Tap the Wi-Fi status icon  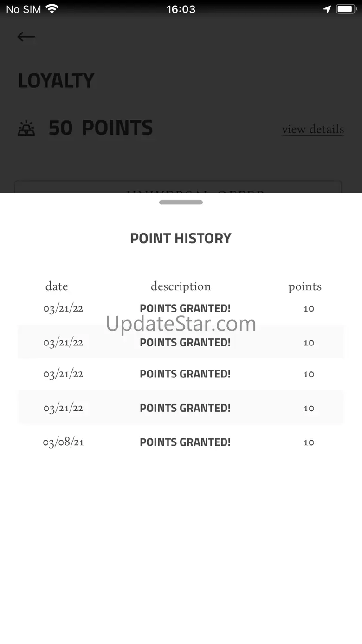point(52,9)
